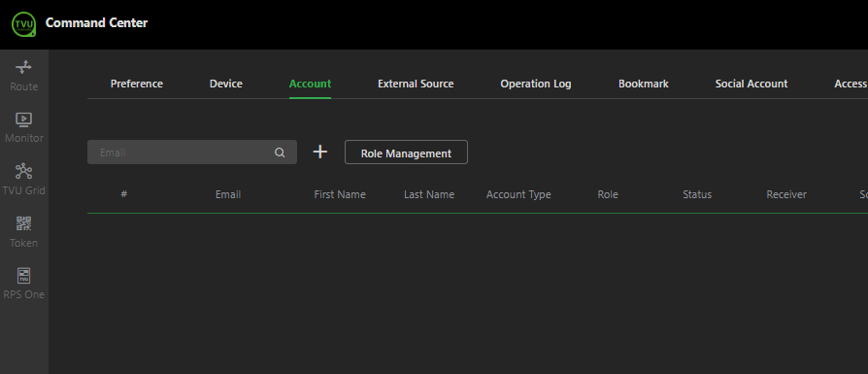
Task: Switch to the Device tab
Action: (226, 84)
